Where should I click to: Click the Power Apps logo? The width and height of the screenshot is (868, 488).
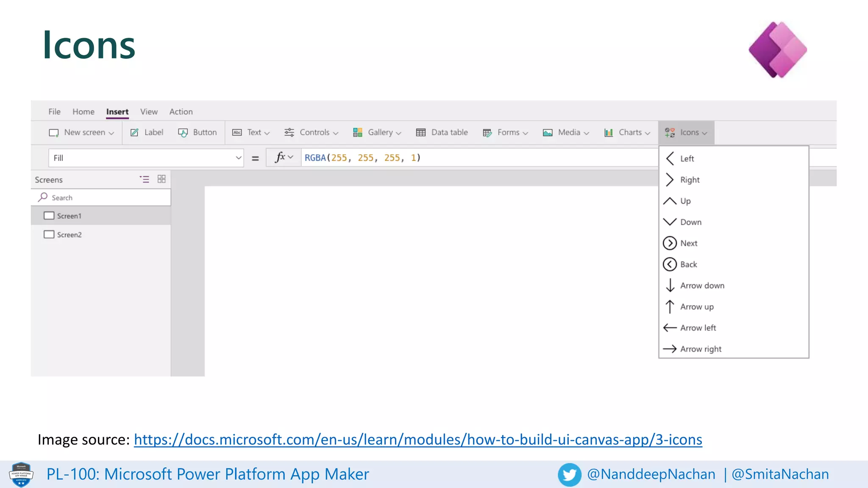click(x=778, y=50)
